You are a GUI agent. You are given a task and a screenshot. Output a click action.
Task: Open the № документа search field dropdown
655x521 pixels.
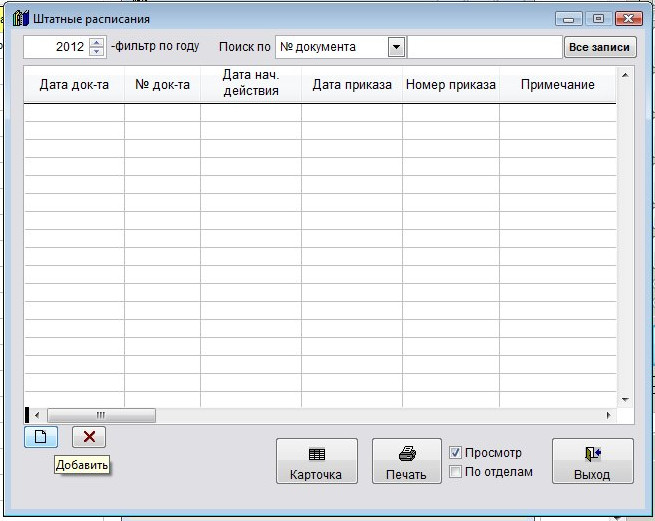[396, 47]
